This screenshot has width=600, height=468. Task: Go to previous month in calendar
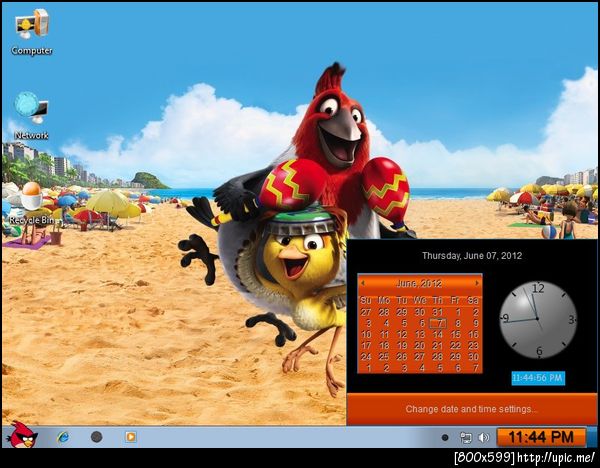363,283
